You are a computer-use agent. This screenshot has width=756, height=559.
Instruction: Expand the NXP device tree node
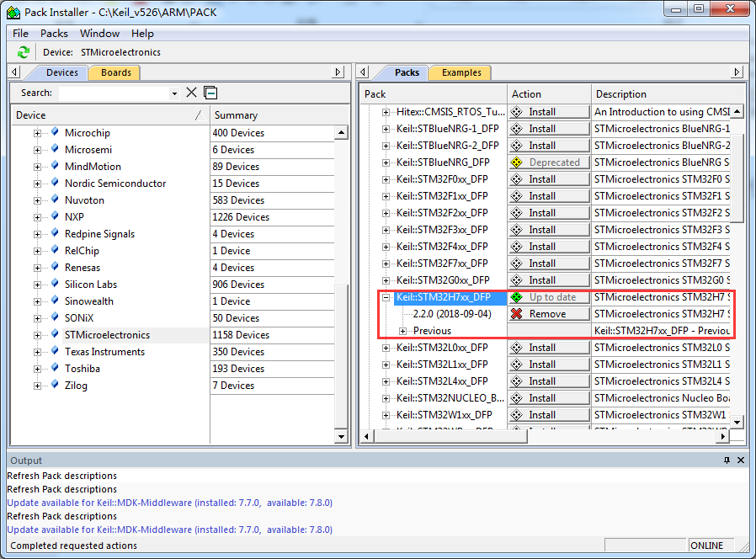tap(37, 217)
